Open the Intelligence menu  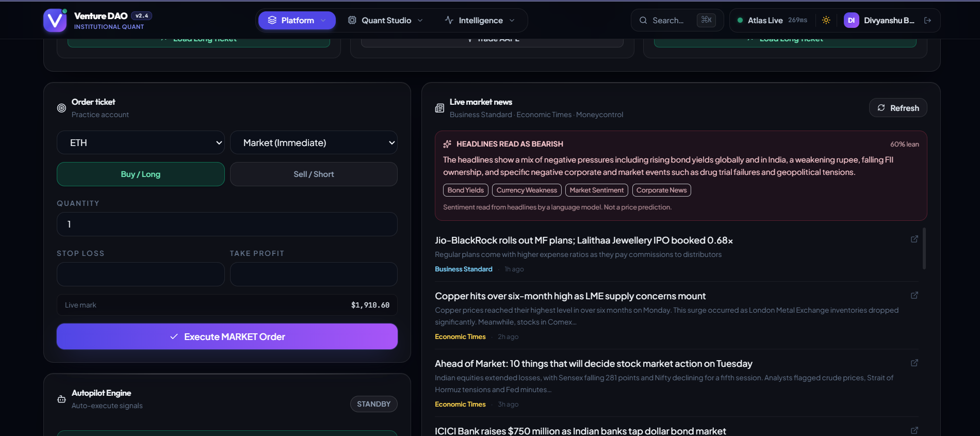click(480, 20)
